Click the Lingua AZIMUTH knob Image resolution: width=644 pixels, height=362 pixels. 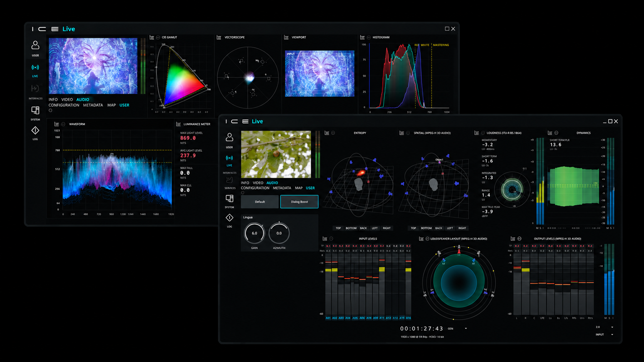coord(279,233)
